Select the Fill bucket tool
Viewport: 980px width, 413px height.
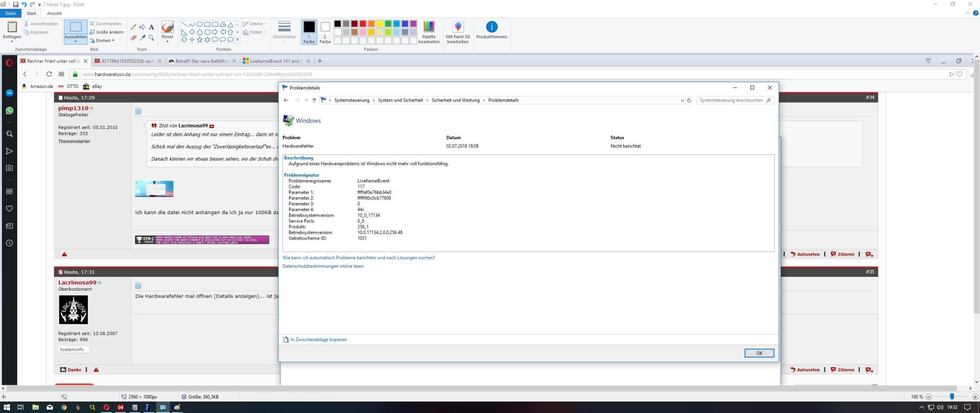[142, 27]
